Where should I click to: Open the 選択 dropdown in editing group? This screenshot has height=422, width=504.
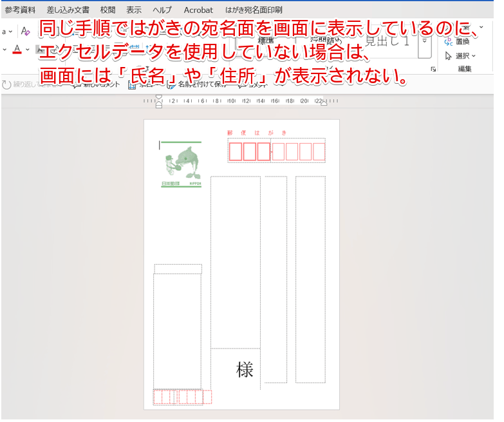pyautogui.click(x=460, y=56)
